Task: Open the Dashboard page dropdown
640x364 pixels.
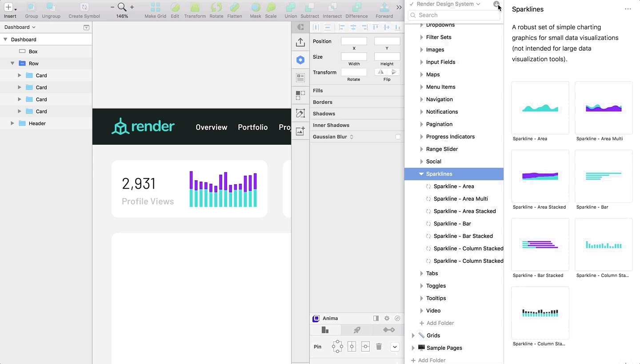Action: tap(20, 27)
